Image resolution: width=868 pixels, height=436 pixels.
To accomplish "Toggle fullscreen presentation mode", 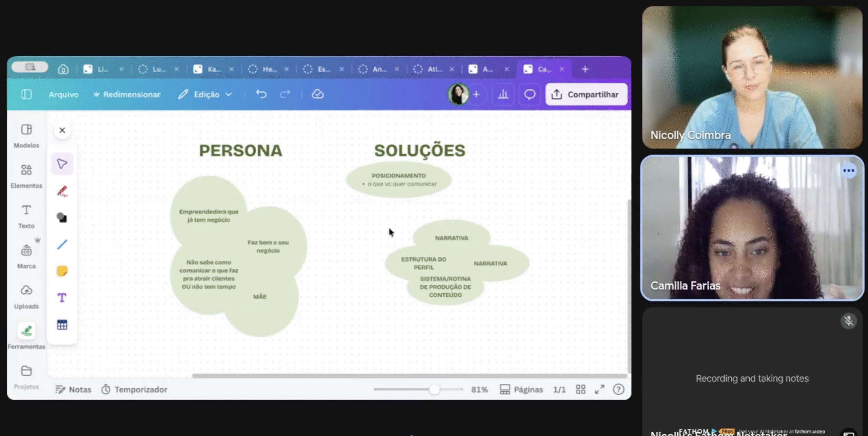I will (x=599, y=390).
